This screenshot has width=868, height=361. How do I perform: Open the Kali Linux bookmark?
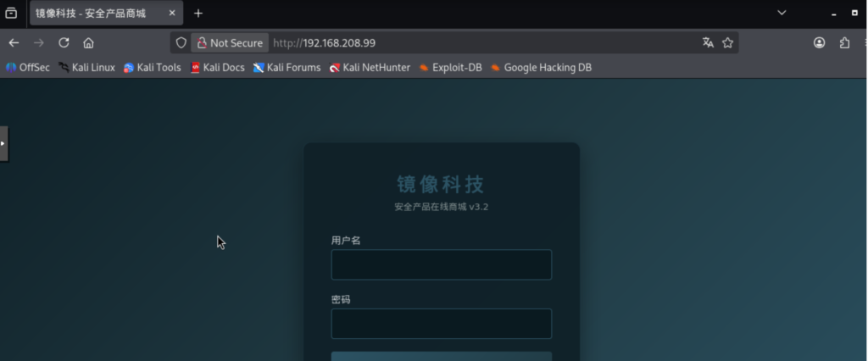point(87,68)
